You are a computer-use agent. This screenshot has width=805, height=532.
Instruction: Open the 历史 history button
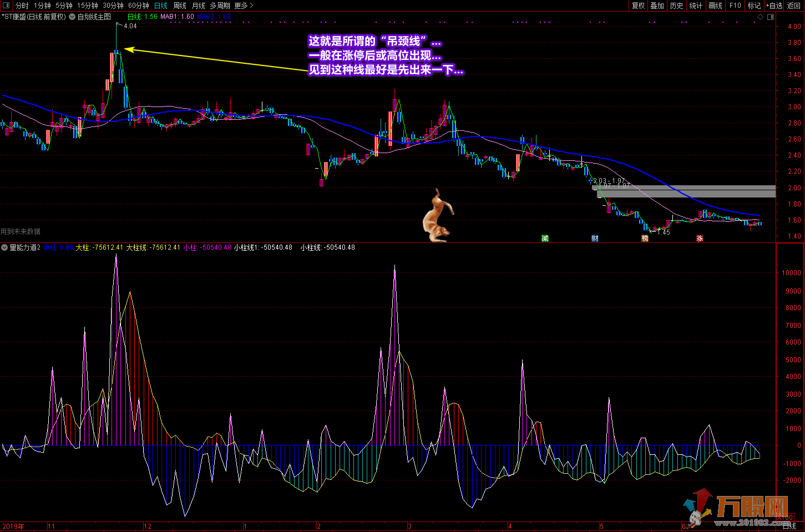tap(677, 6)
